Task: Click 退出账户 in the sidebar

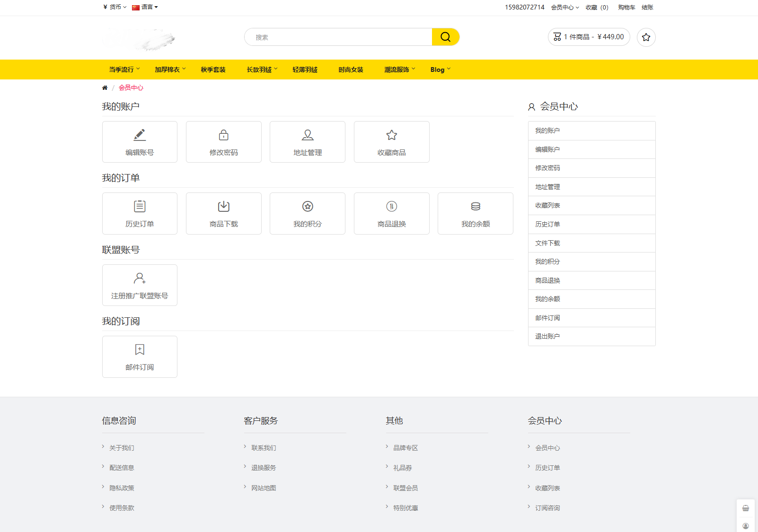Action: point(547,336)
